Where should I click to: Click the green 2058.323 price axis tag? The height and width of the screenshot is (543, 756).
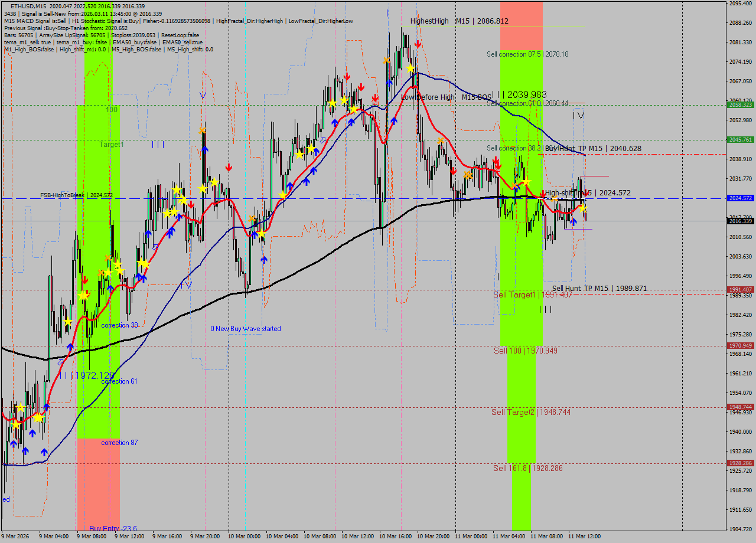tap(740, 104)
